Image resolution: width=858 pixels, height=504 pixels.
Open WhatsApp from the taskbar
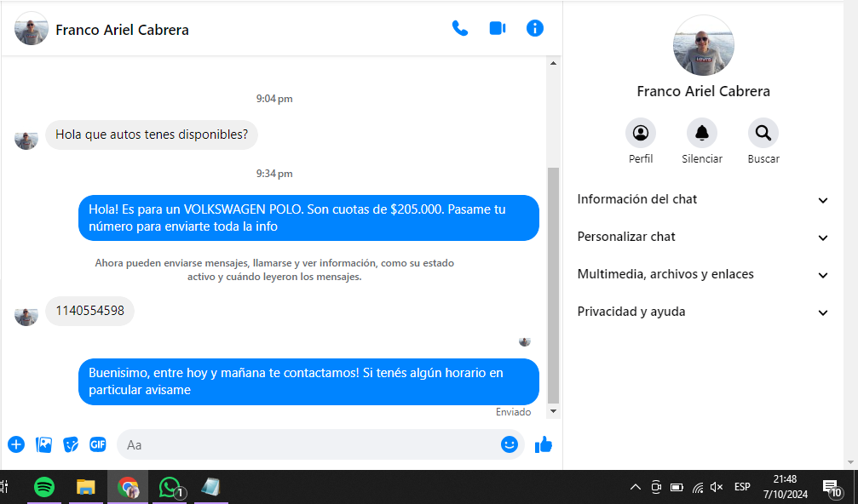(x=170, y=487)
